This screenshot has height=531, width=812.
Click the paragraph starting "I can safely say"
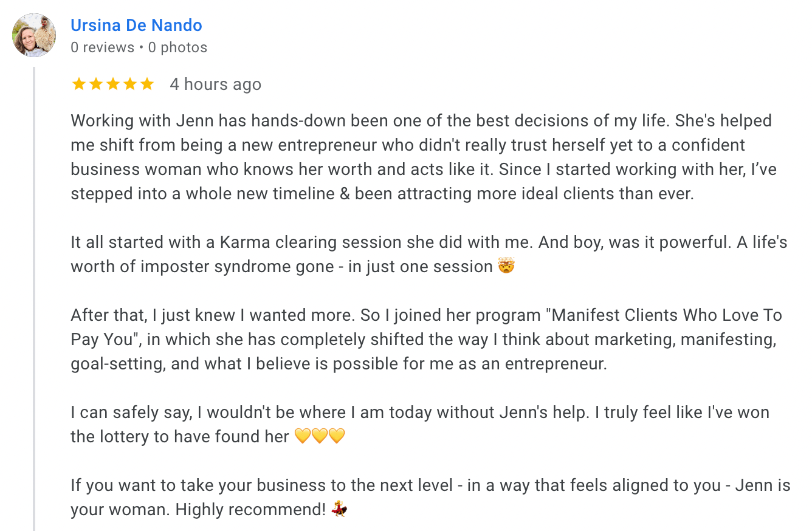click(419, 424)
